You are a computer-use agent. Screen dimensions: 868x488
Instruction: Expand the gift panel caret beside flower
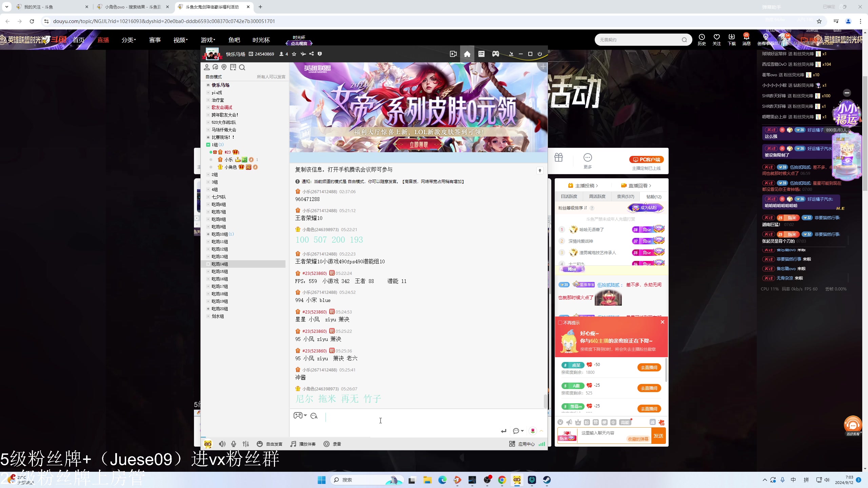click(x=541, y=431)
